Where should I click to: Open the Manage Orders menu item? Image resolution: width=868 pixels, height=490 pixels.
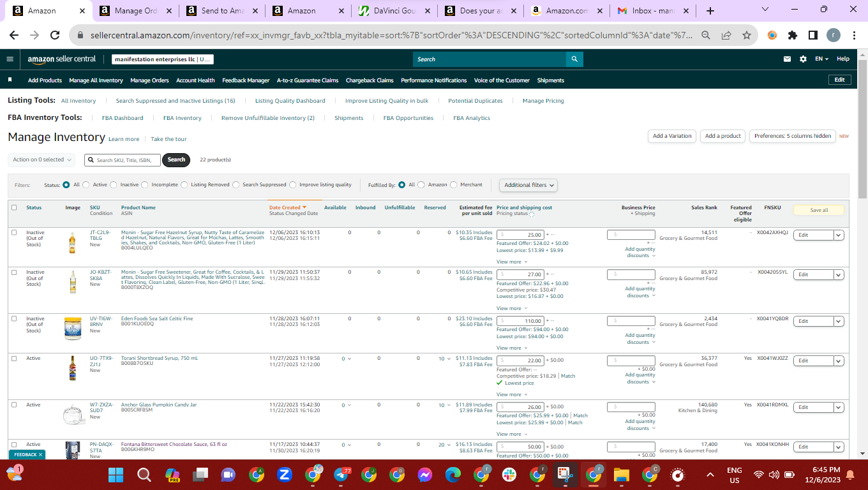coord(149,80)
